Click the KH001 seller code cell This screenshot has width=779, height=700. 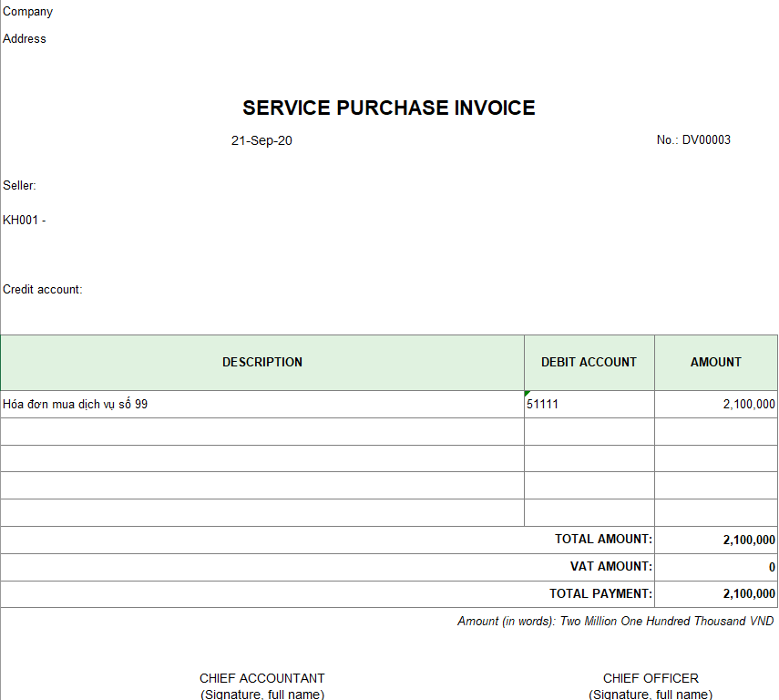tap(25, 220)
